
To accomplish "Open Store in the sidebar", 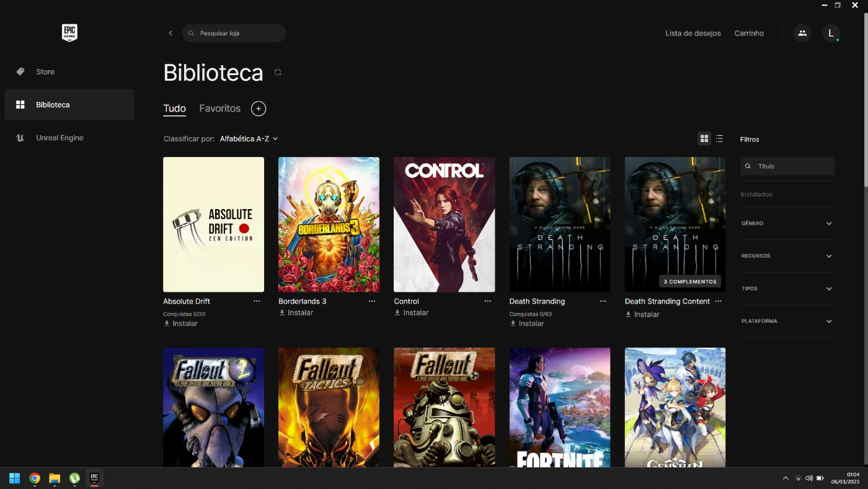I will coord(69,72).
